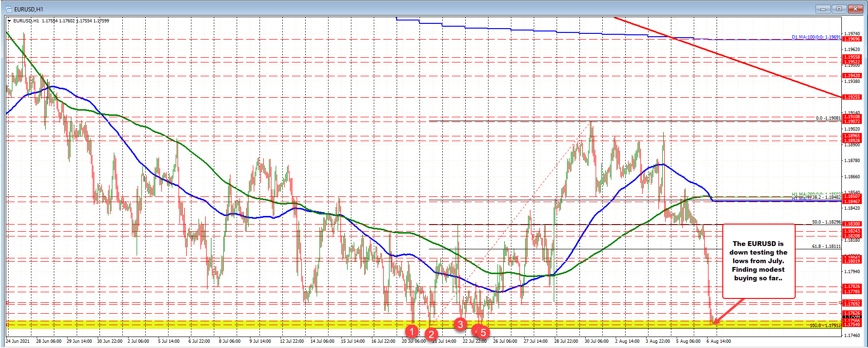The height and width of the screenshot is (348, 868).
Task: Click the 61.8 - 1.18111 Fibonacci label
Action: click(x=826, y=246)
